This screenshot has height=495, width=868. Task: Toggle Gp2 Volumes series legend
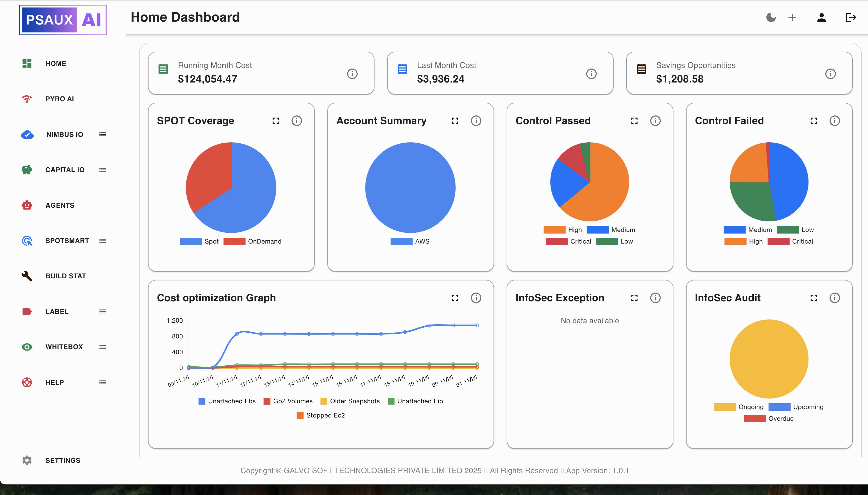coord(288,401)
